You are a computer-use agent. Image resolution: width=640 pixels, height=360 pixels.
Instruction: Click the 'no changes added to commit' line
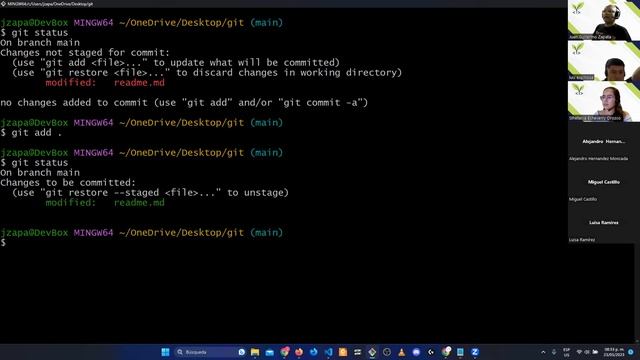[184, 102]
